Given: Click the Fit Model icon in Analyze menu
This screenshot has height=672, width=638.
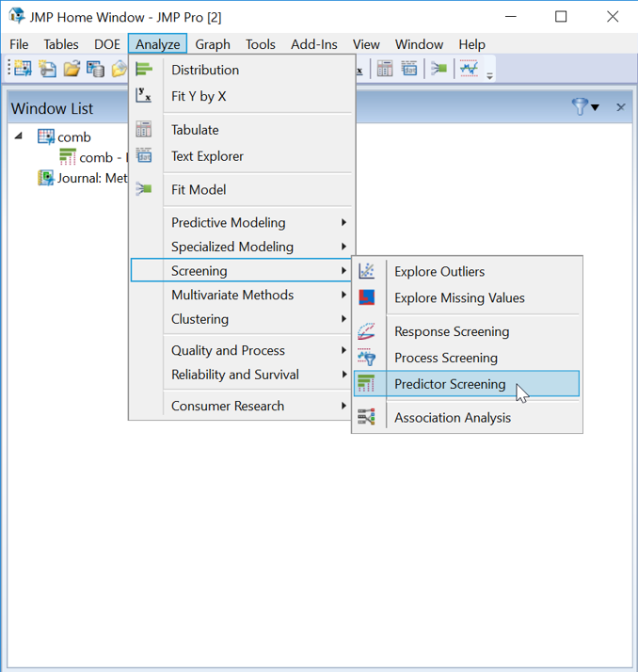Looking at the screenshot, I should (144, 188).
